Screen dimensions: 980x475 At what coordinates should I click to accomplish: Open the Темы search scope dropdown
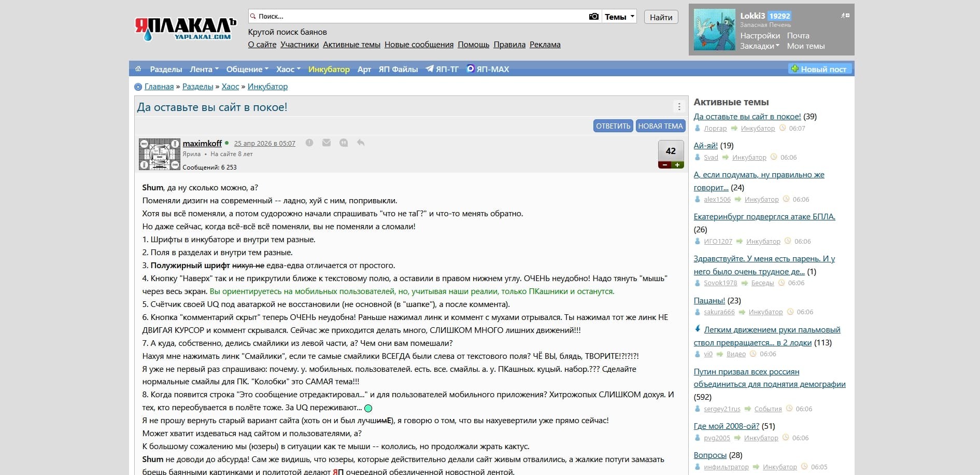[619, 17]
